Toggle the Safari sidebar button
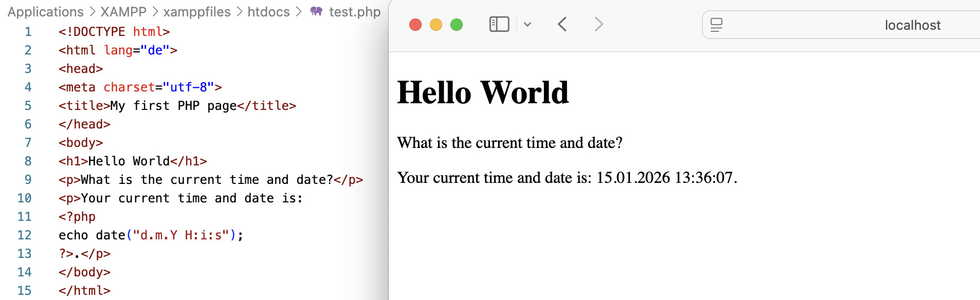 coord(499,24)
